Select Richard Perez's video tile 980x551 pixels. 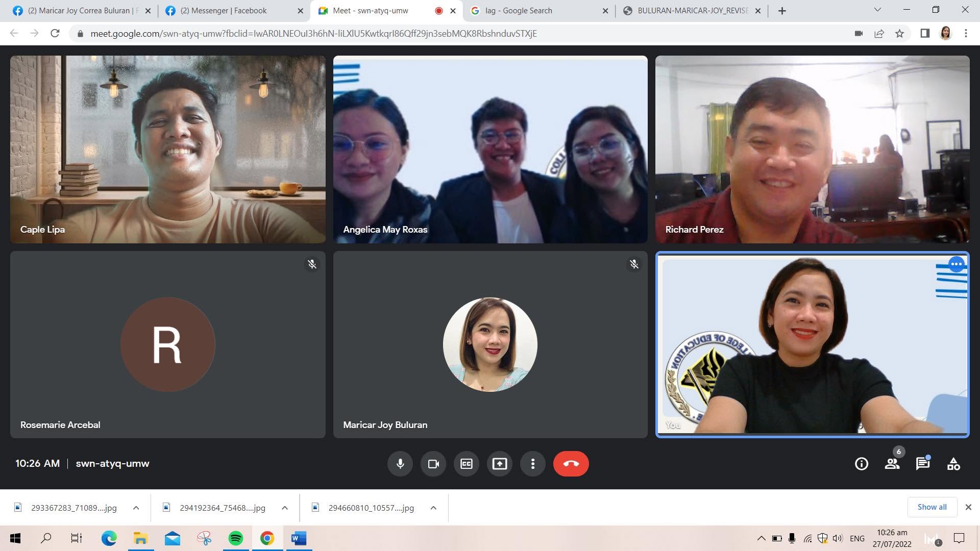click(812, 149)
